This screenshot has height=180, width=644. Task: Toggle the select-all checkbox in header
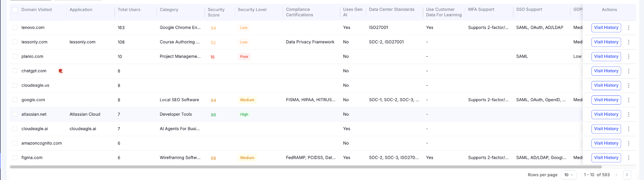[x=15, y=10]
